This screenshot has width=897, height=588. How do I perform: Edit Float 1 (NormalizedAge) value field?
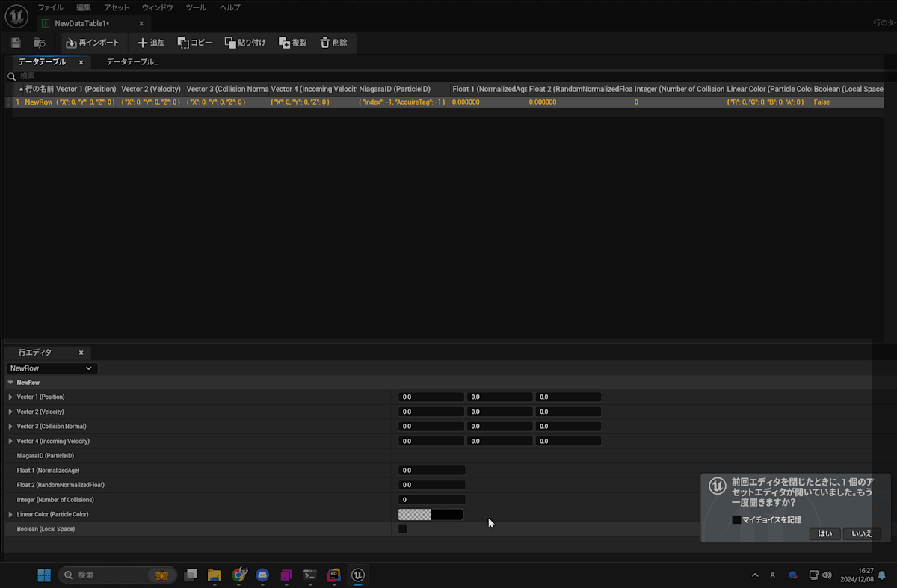coord(431,470)
